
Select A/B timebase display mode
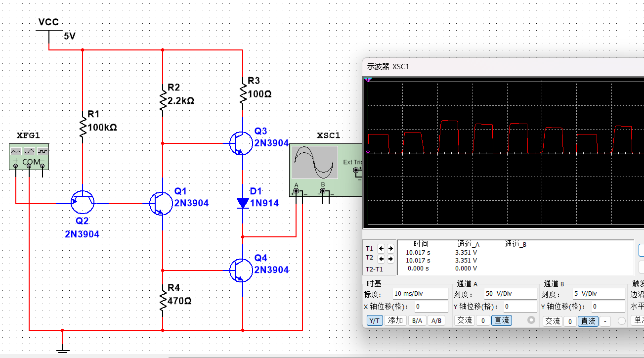coord(436,320)
